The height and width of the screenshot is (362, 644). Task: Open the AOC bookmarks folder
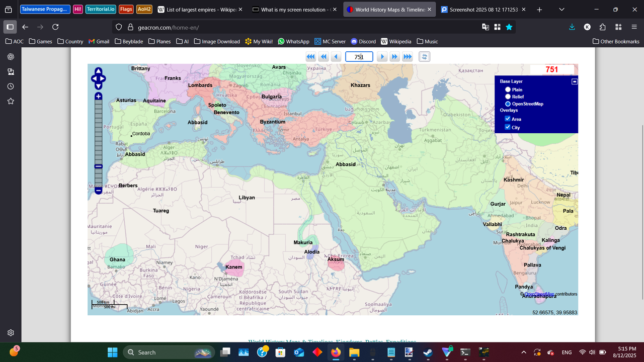pyautogui.click(x=14, y=41)
